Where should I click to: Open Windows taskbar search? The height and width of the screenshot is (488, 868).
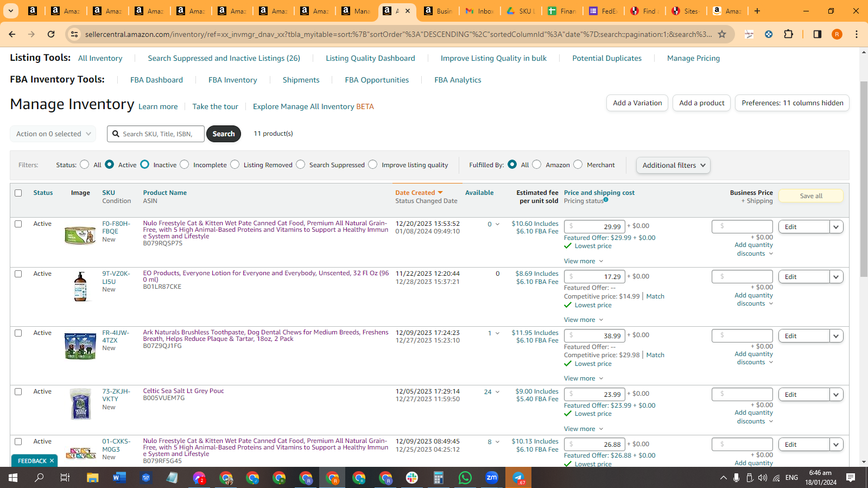click(x=39, y=478)
